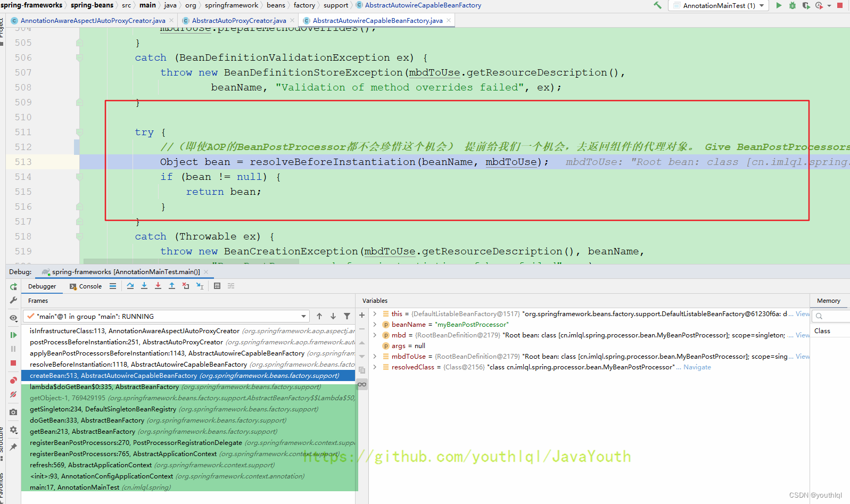Select frame postProcessBeforeInstantiation:251
This screenshot has height=504, width=850.
[x=188, y=342]
